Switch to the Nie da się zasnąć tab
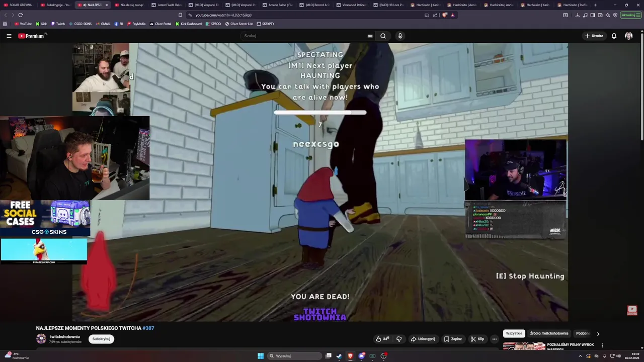The width and height of the screenshot is (644, 362). [129, 5]
